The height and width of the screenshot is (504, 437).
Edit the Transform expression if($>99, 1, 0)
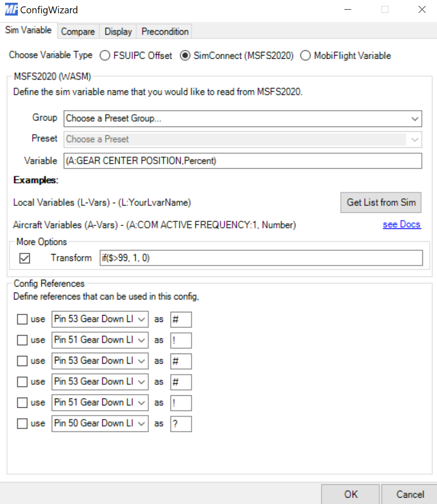pos(261,258)
